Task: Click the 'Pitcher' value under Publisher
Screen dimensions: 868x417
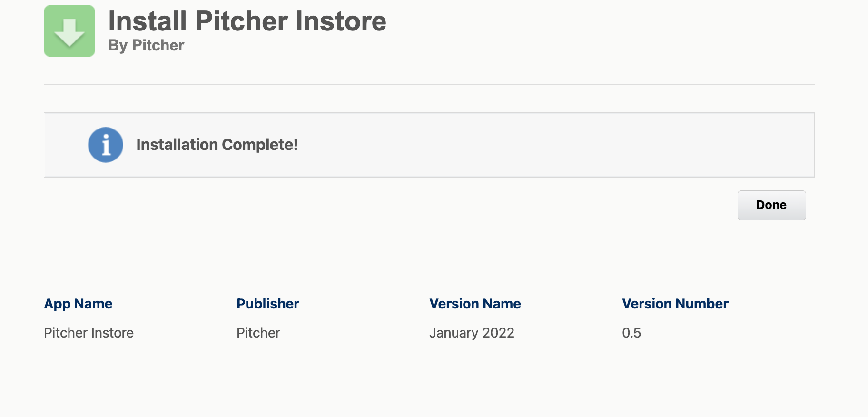Action: click(x=258, y=333)
